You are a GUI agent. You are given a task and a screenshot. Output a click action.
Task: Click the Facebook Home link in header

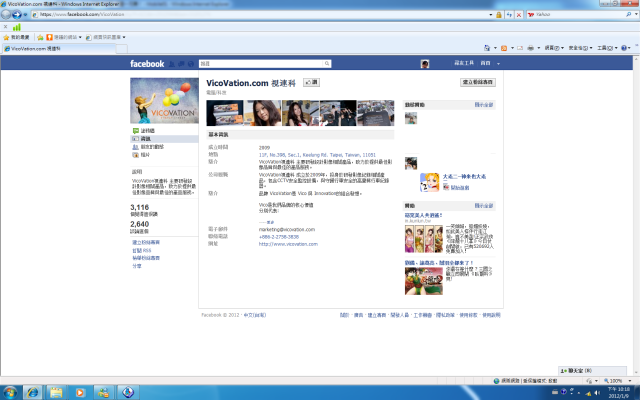pyautogui.click(x=485, y=63)
